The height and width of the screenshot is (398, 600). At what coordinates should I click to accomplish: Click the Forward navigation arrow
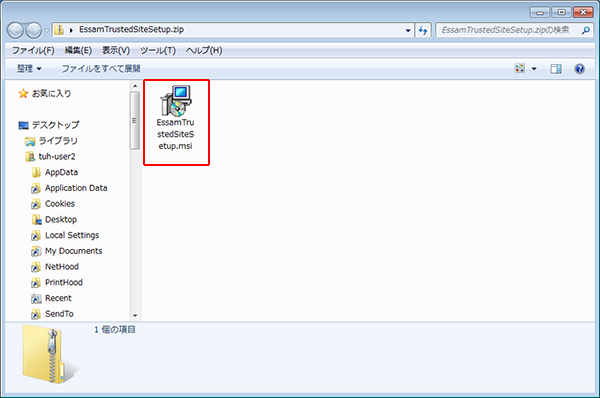pyautogui.click(x=34, y=30)
